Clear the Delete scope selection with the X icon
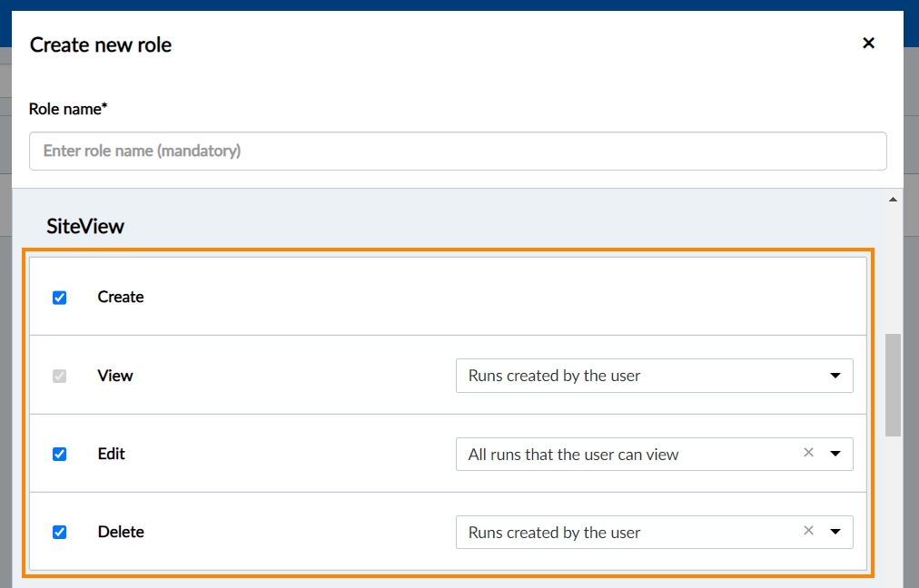The image size is (919, 588). tap(808, 531)
